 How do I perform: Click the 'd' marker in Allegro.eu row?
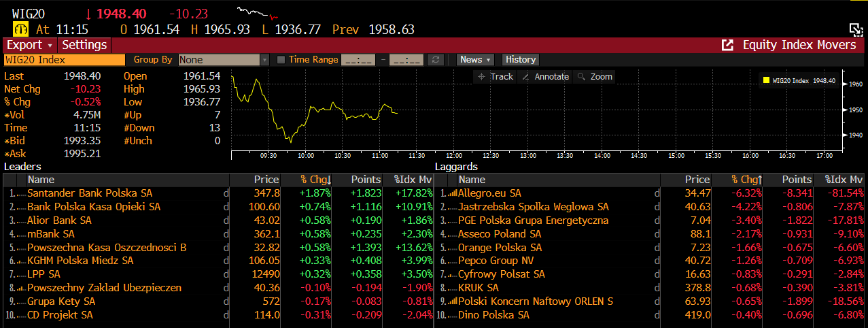(657, 193)
